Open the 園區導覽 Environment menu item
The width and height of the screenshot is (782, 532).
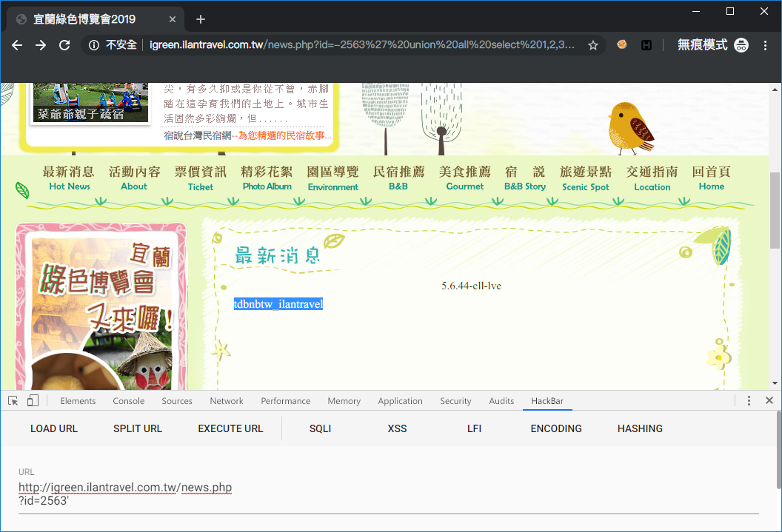(x=332, y=178)
